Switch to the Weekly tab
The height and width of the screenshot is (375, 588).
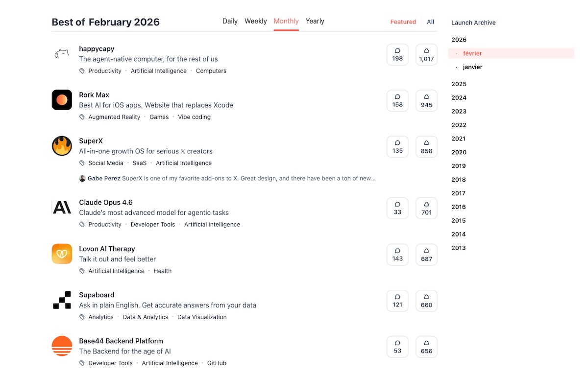click(256, 21)
